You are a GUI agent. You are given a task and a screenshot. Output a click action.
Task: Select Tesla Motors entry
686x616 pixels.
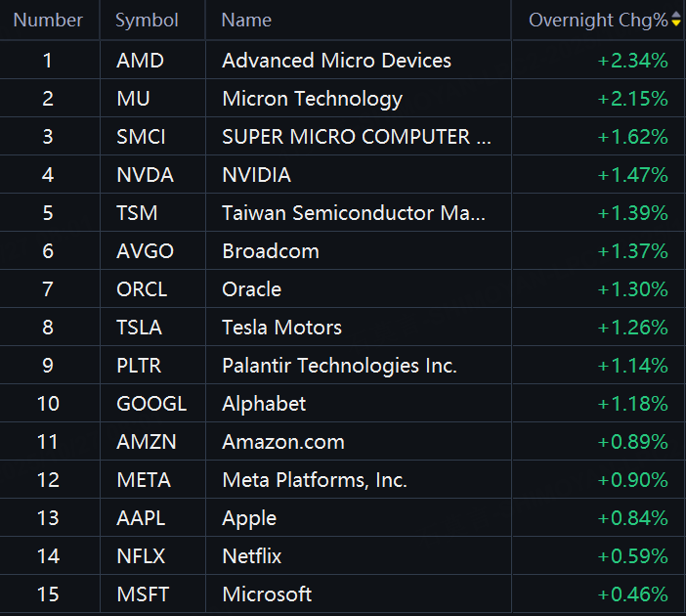coord(281,328)
